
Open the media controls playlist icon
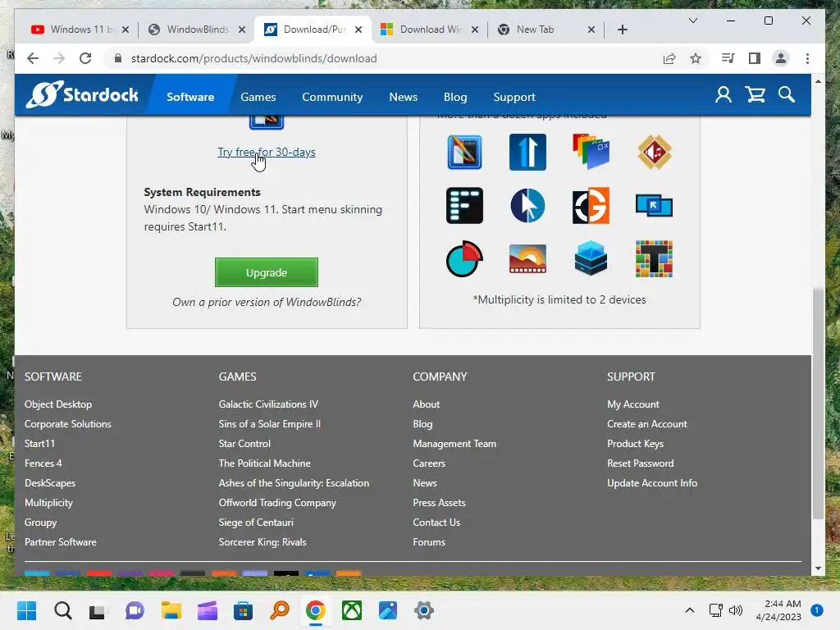pos(728,58)
